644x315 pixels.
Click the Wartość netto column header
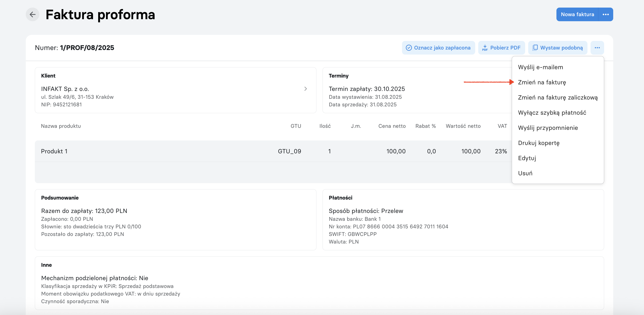[x=463, y=126]
